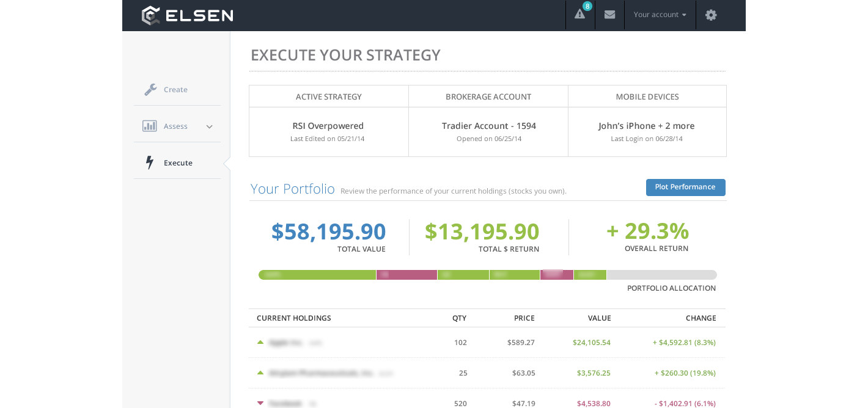Click the notification badge showing 8

pos(587,6)
